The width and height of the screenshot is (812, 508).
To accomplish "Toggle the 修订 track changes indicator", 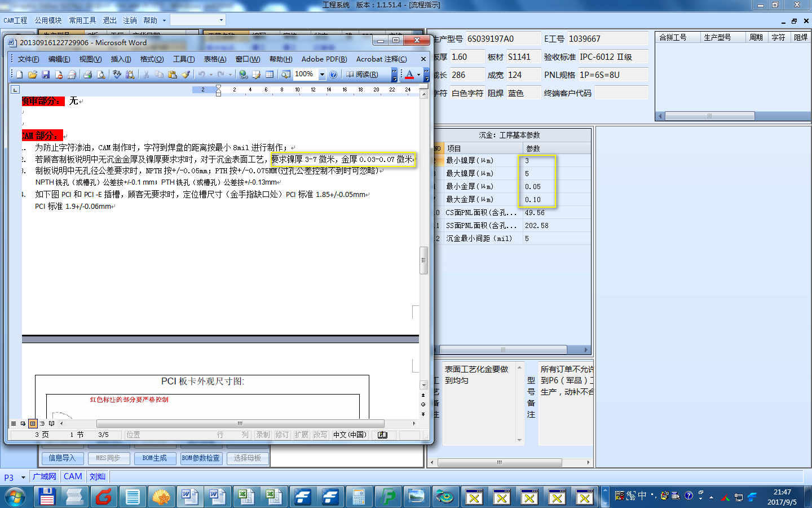I will (x=282, y=435).
